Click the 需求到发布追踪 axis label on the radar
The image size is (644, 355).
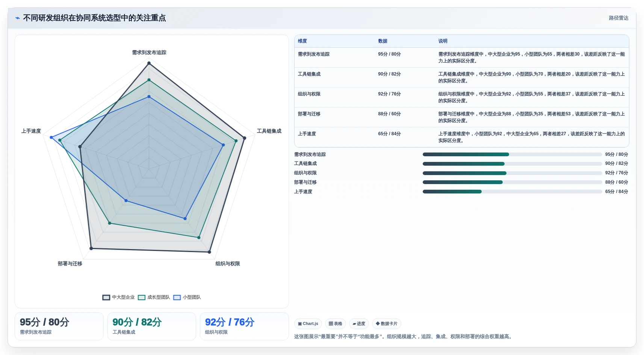(149, 53)
